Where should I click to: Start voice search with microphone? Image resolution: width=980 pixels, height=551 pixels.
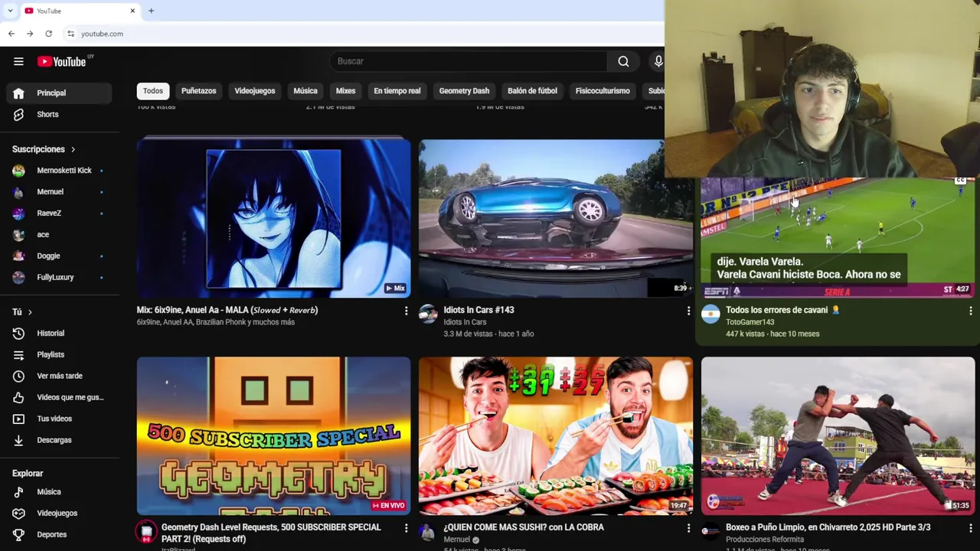coord(658,61)
